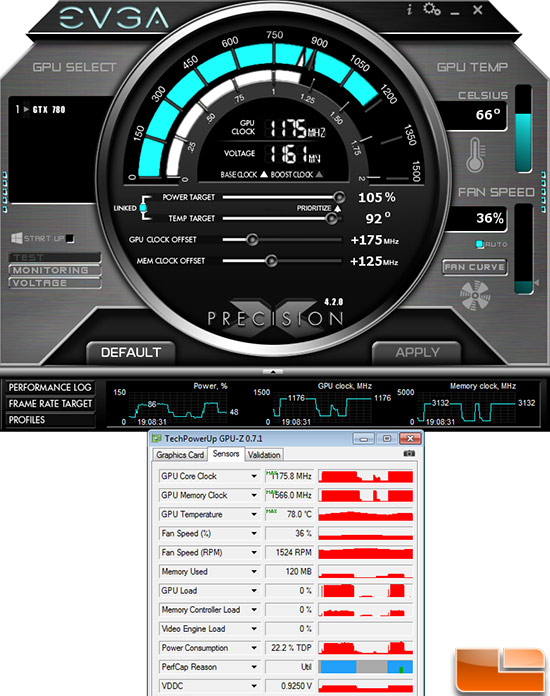Open the VDDC sensor dropdown
The width and height of the screenshot is (550, 696).
click(254, 686)
